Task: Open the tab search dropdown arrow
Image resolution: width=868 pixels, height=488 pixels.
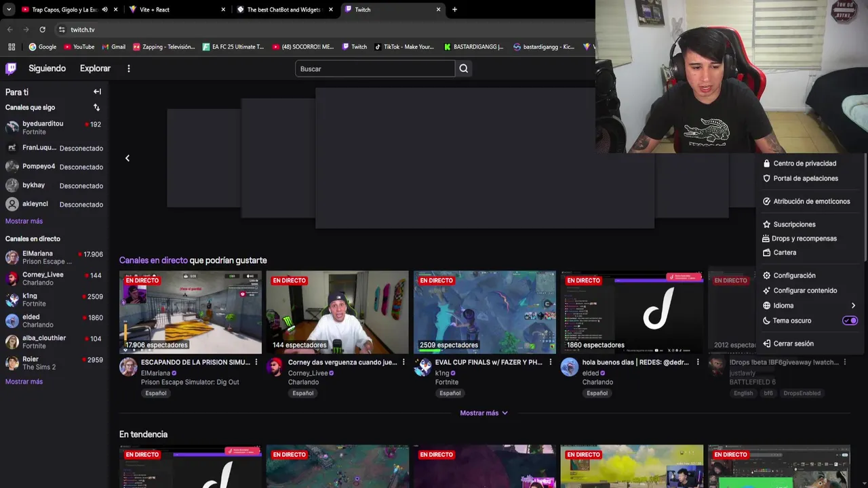Action: [x=9, y=9]
